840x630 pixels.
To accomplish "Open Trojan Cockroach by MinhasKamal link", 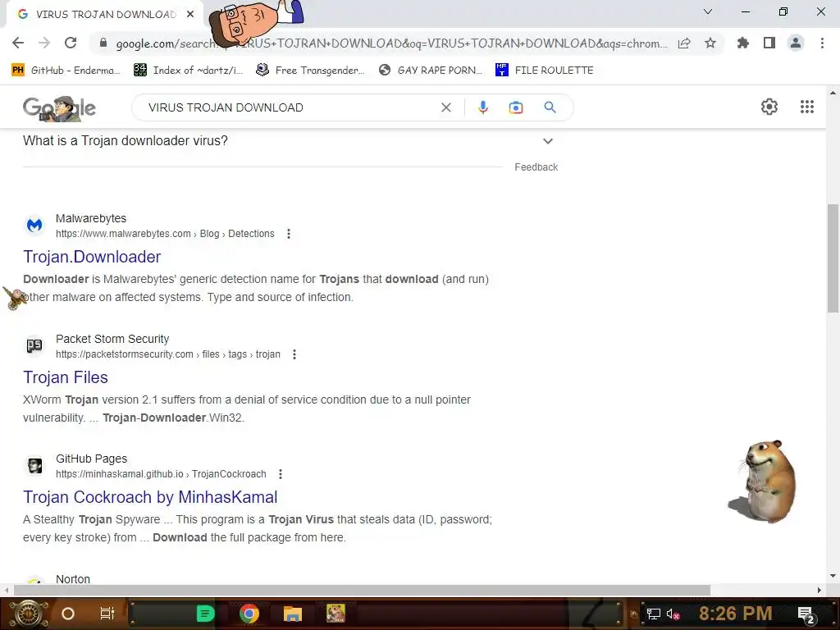I will (150, 497).
